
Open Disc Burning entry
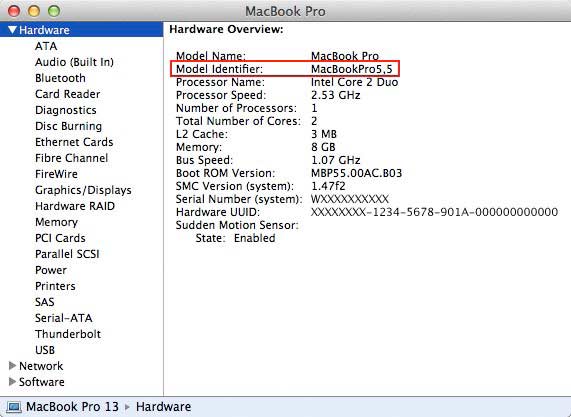point(68,126)
